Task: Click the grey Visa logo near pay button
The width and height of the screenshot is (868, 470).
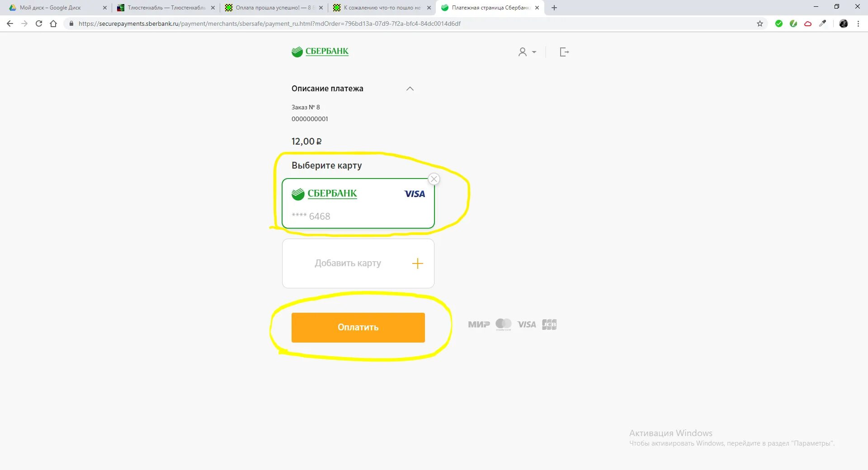Action: click(527, 324)
